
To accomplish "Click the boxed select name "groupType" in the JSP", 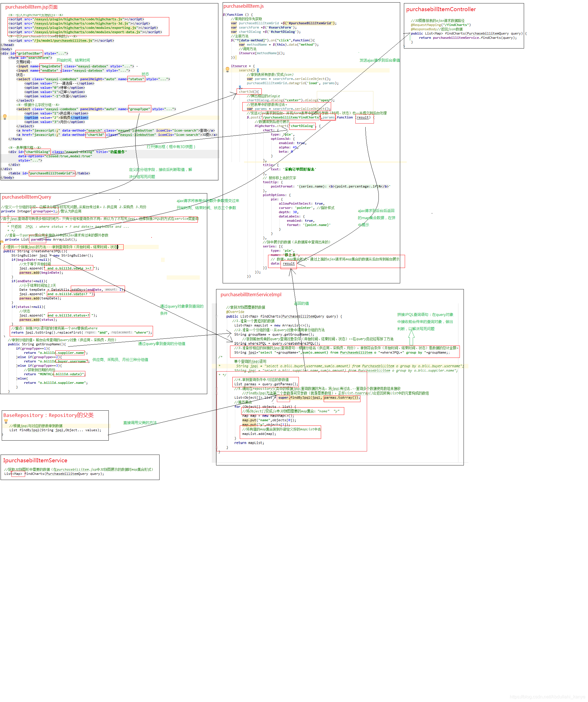I will pyautogui.click(x=140, y=109).
